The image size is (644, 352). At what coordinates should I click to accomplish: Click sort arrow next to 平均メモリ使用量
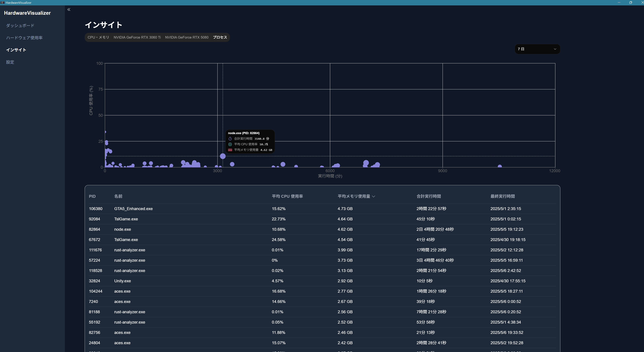pyautogui.click(x=373, y=196)
